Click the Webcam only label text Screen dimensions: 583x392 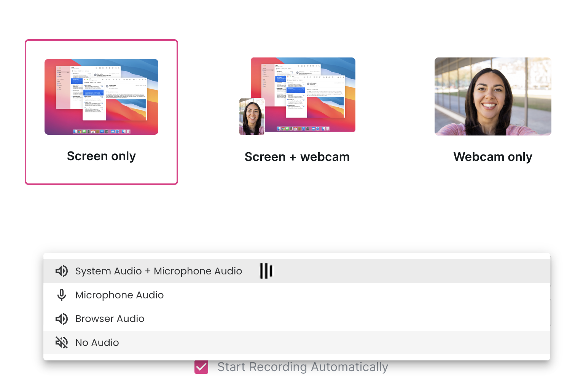pos(493,157)
